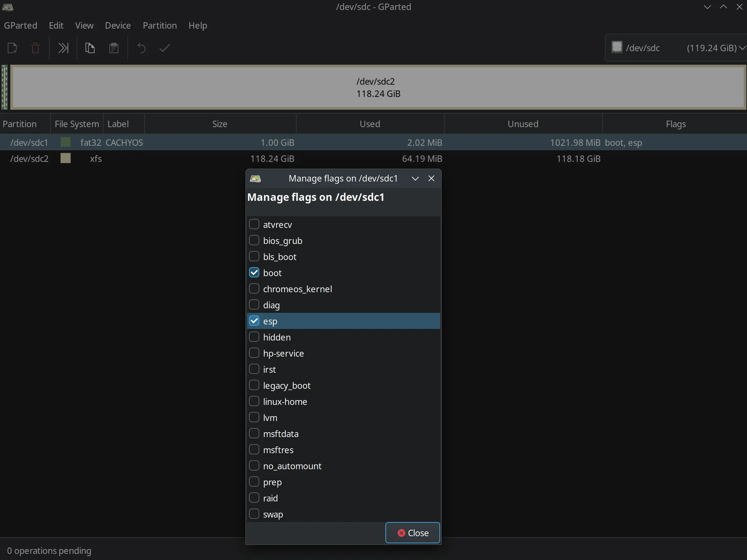The image size is (747, 560).
Task: Click the File System column header
Action: click(77, 124)
